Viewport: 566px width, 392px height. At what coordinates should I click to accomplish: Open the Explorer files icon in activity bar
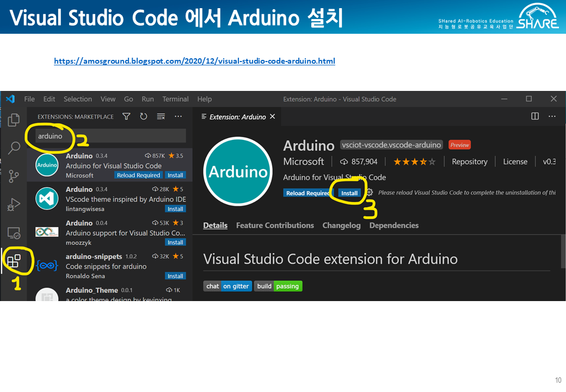pos(14,120)
